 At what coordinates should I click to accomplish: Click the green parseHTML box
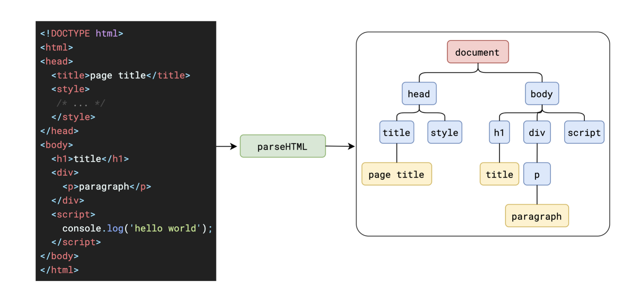pyautogui.click(x=282, y=146)
